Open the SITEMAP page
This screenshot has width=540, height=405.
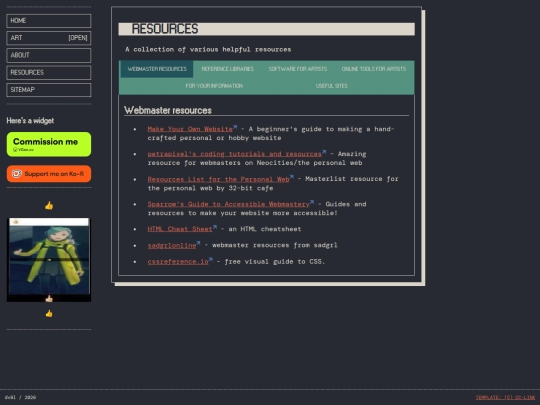click(49, 90)
